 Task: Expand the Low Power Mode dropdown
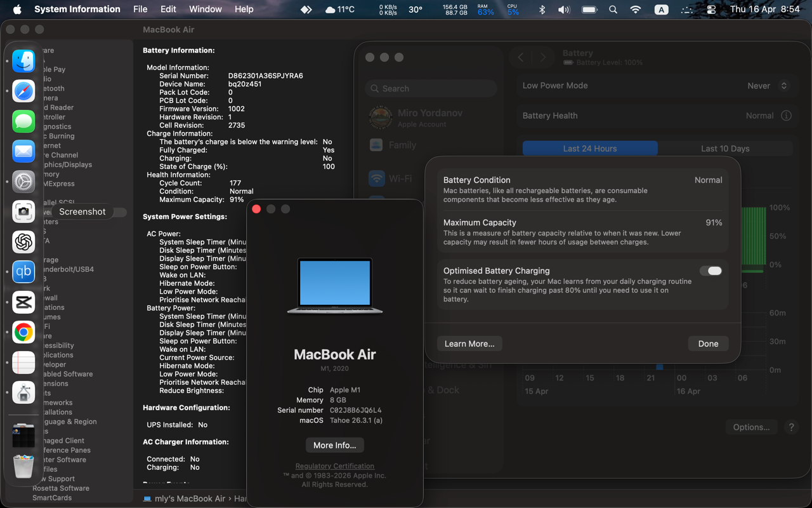pyautogui.click(x=767, y=86)
